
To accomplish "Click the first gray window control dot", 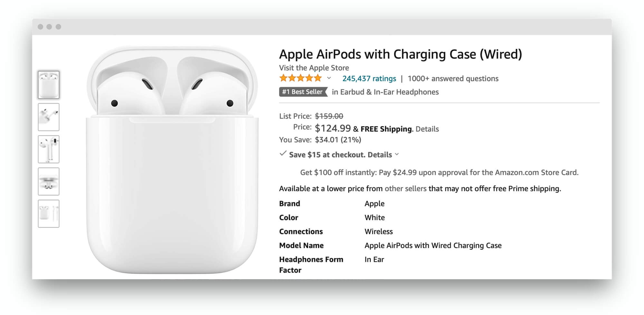I will [x=40, y=27].
